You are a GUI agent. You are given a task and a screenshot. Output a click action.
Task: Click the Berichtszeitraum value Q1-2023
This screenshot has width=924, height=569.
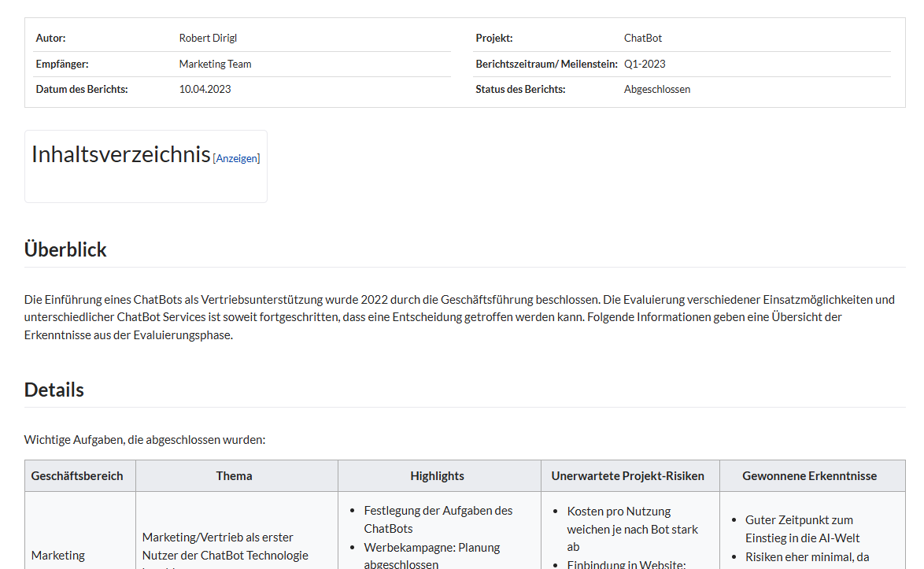tap(645, 64)
